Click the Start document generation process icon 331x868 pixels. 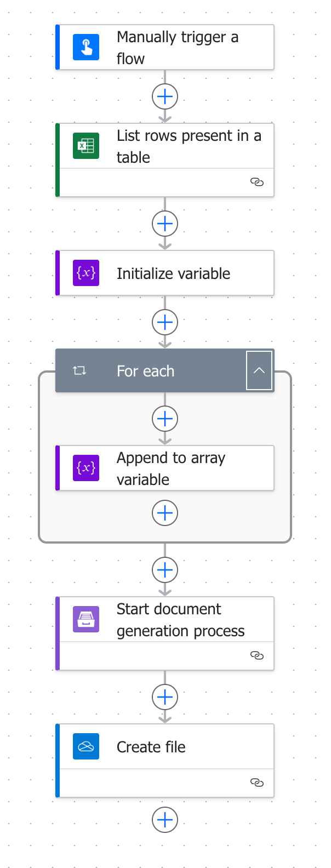click(86, 619)
